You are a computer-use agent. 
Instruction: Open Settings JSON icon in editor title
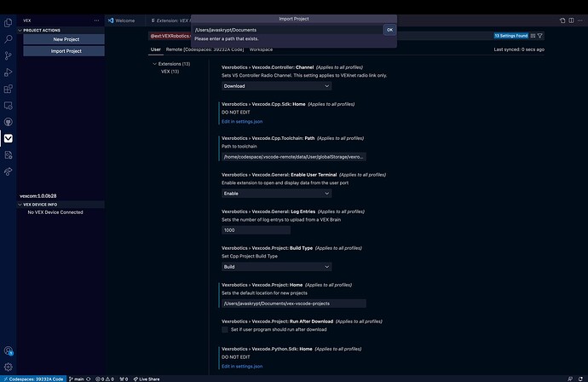pyautogui.click(x=562, y=20)
